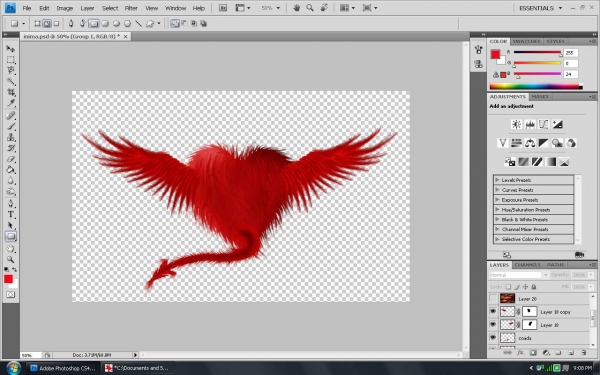Open the Filter menu

(131, 8)
